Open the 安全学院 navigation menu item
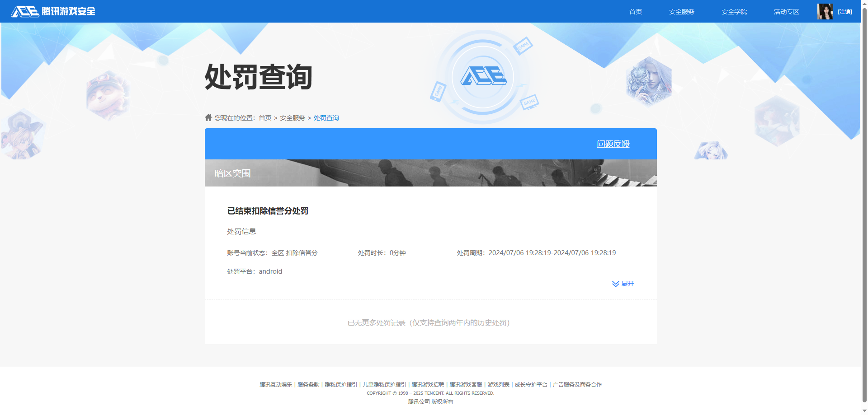 click(x=734, y=12)
